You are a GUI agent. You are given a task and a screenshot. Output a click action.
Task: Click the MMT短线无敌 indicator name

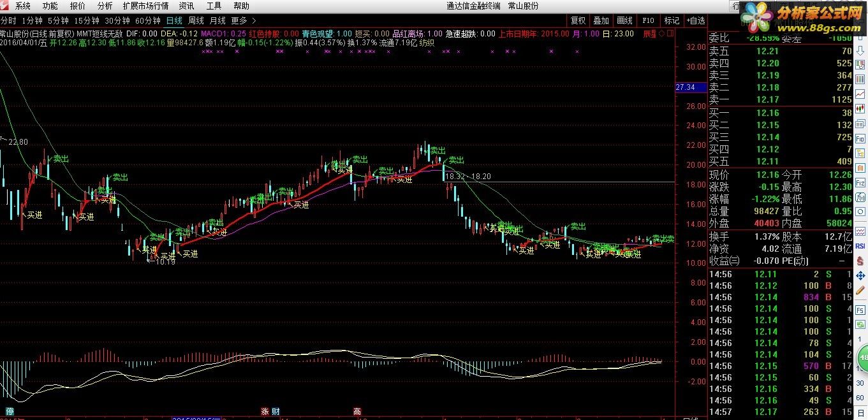click(x=99, y=33)
